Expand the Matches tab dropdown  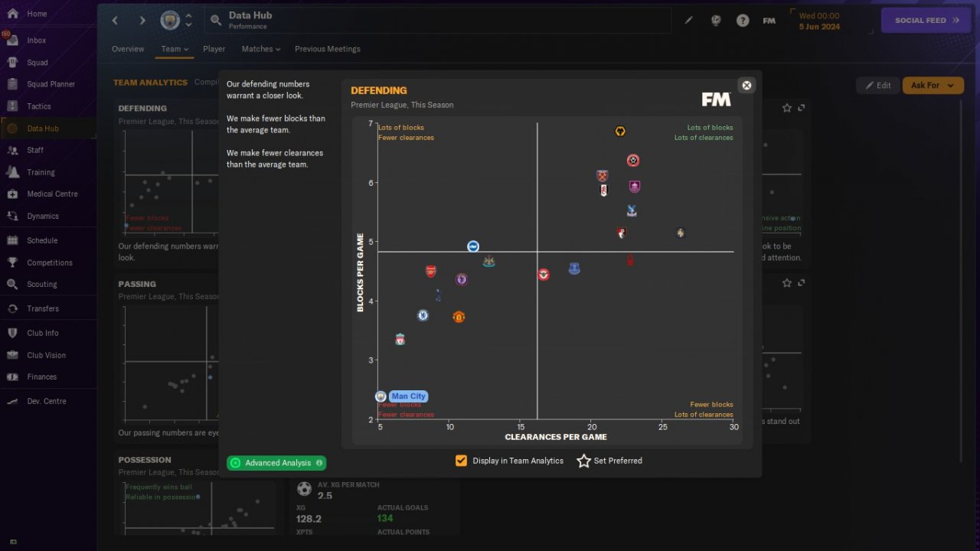[261, 49]
